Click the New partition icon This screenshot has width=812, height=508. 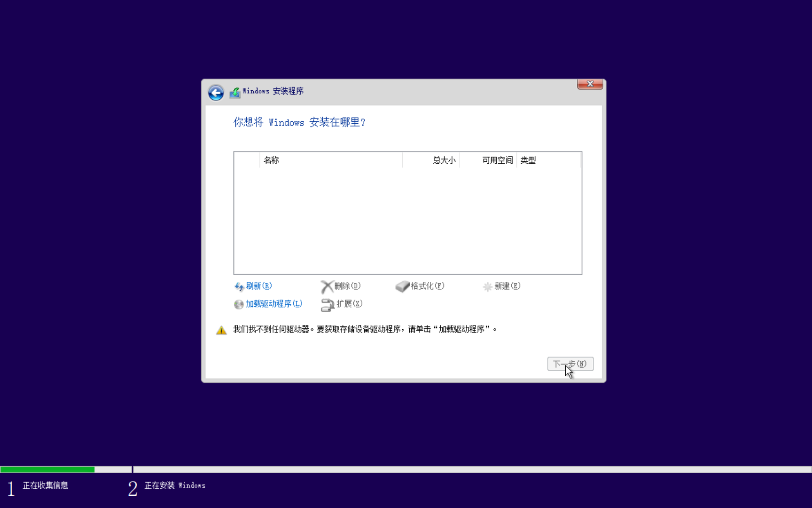(x=487, y=286)
